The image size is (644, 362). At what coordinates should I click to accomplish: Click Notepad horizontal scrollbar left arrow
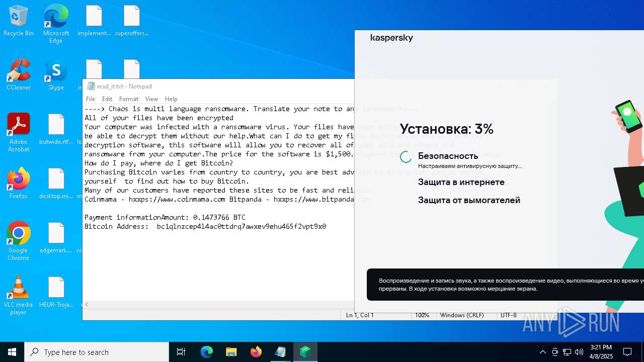[87, 304]
